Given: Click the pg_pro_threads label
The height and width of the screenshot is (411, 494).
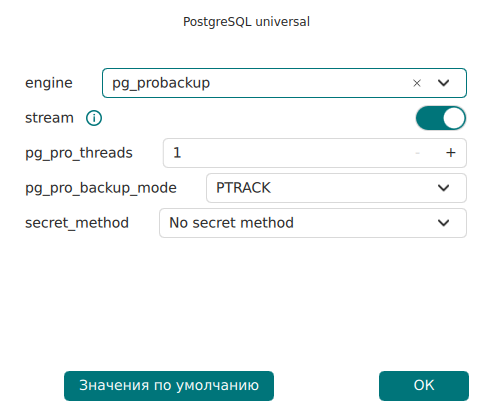Looking at the screenshot, I should pyautogui.click(x=79, y=153).
